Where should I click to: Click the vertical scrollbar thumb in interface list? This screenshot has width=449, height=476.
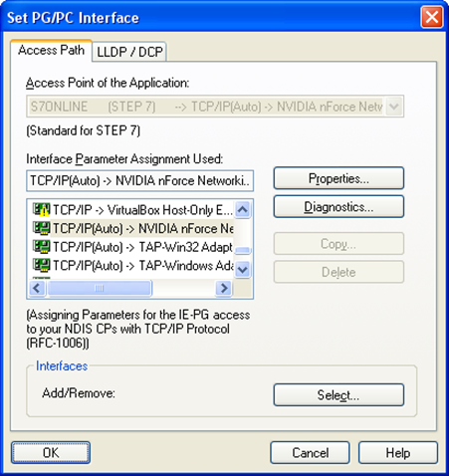[x=243, y=251]
